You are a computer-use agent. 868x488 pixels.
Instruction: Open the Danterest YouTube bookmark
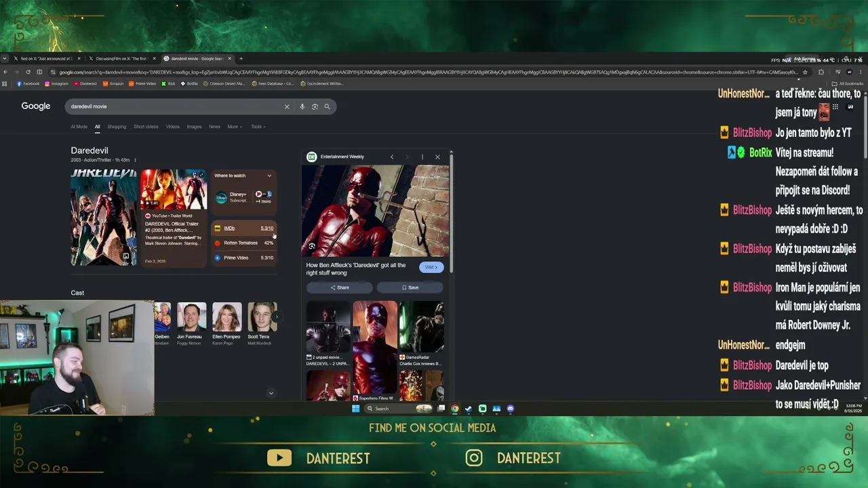[x=85, y=84]
